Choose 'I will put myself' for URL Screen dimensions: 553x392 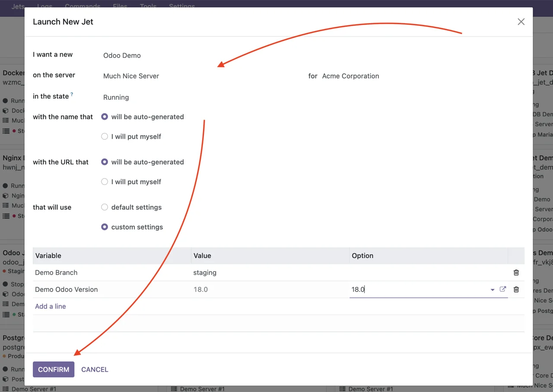click(105, 182)
